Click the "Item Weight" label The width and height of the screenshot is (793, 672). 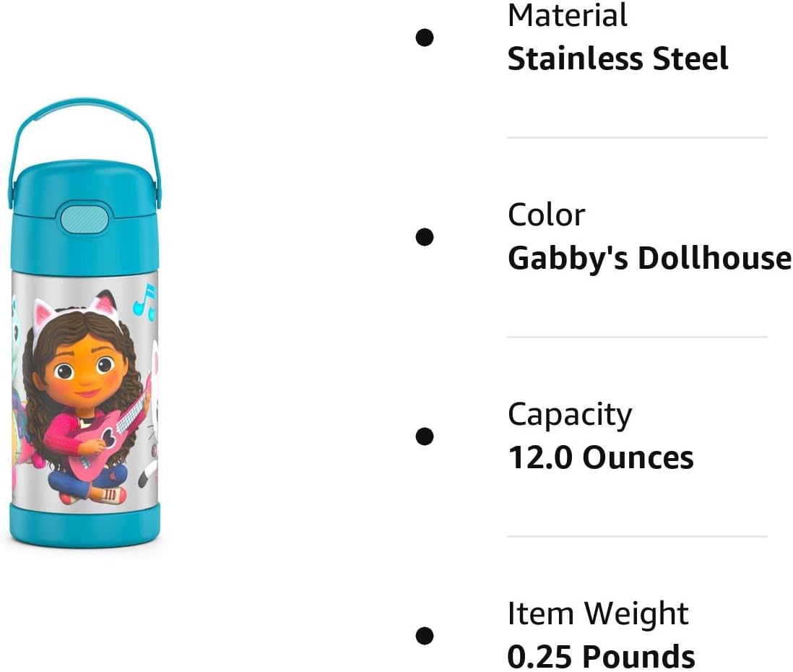(598, 614)
